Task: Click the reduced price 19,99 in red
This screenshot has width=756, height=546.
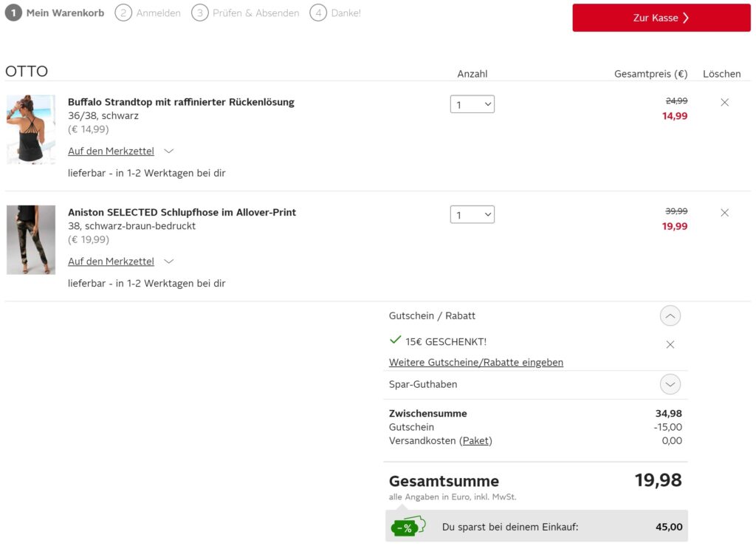Action: (x=675, y=226)
